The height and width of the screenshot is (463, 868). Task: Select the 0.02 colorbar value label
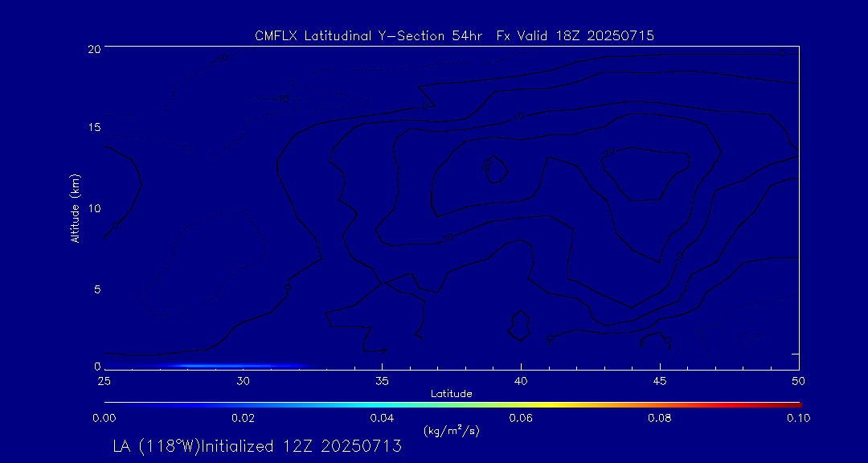click(243, 418)
